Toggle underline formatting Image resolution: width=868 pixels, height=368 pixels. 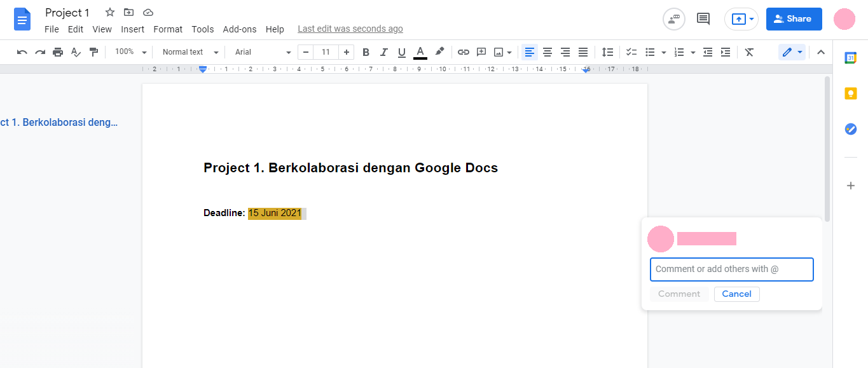pos(401,52)
